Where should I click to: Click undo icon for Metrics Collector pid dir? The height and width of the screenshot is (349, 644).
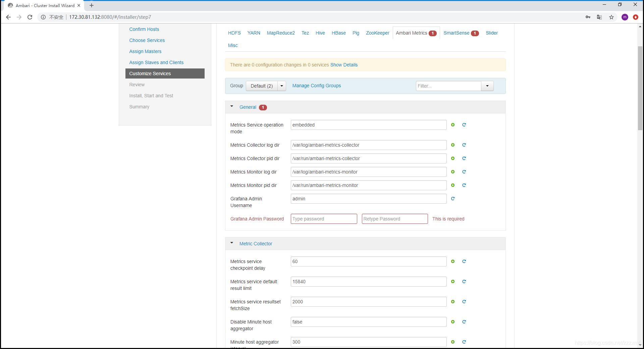tap(464, 158)
